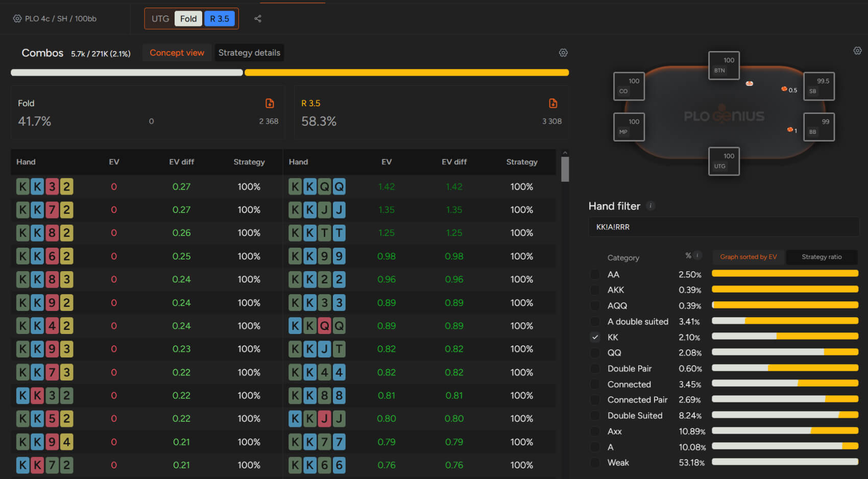Export the Fold range file icon
868x479 pixels.
pyautogui.click(x=270, y=104)
